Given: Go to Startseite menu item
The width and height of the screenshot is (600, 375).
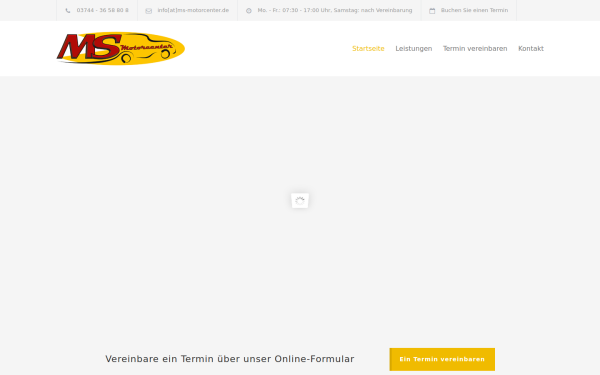Looking at the screenshot, I should [368, 49].
